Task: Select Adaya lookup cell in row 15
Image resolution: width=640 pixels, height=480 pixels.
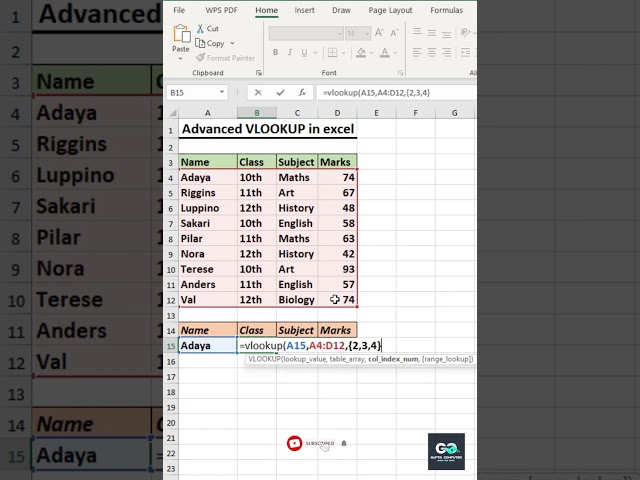Action: click(x=208, y=346)
